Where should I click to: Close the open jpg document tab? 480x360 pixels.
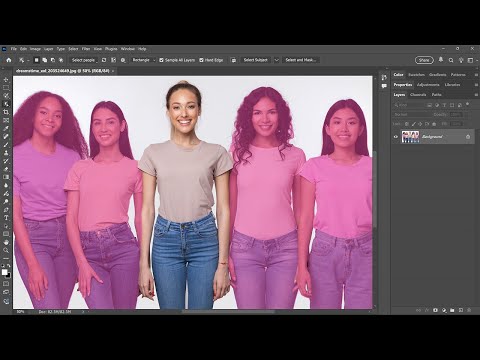113,71
